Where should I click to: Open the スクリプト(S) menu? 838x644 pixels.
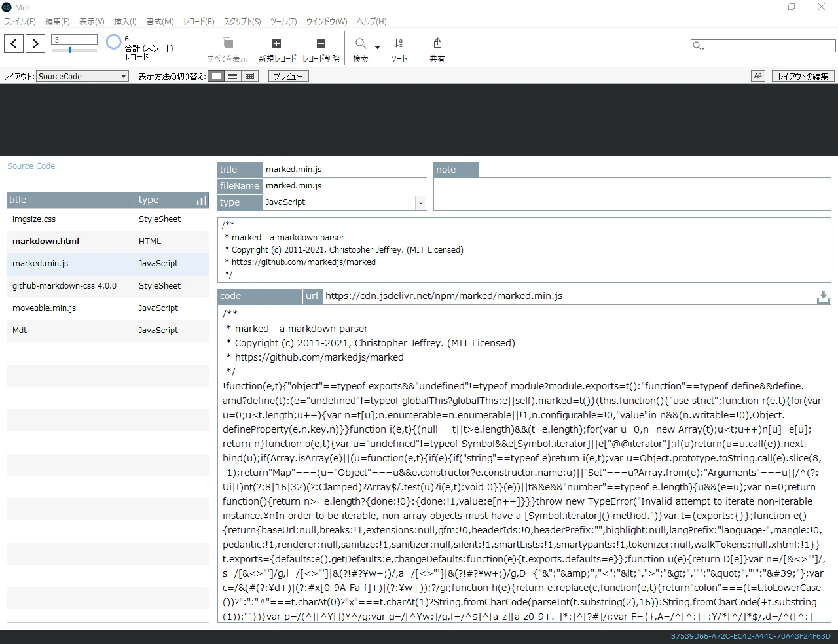(242, 21)
